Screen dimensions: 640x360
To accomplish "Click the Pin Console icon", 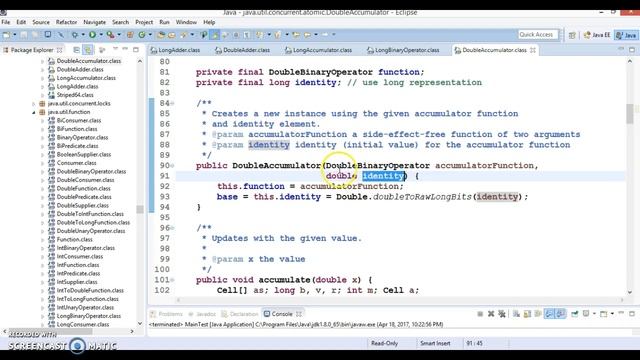I will [x=575, y=314].
